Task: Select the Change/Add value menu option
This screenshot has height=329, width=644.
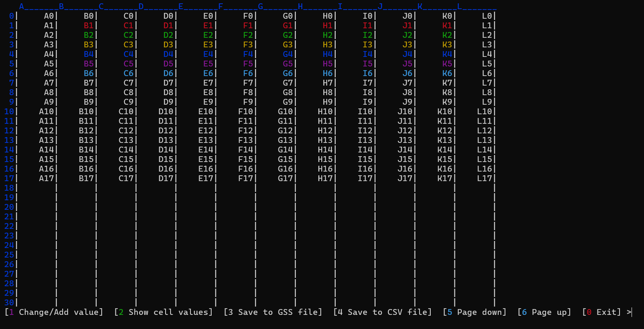Action: (54, 312)
